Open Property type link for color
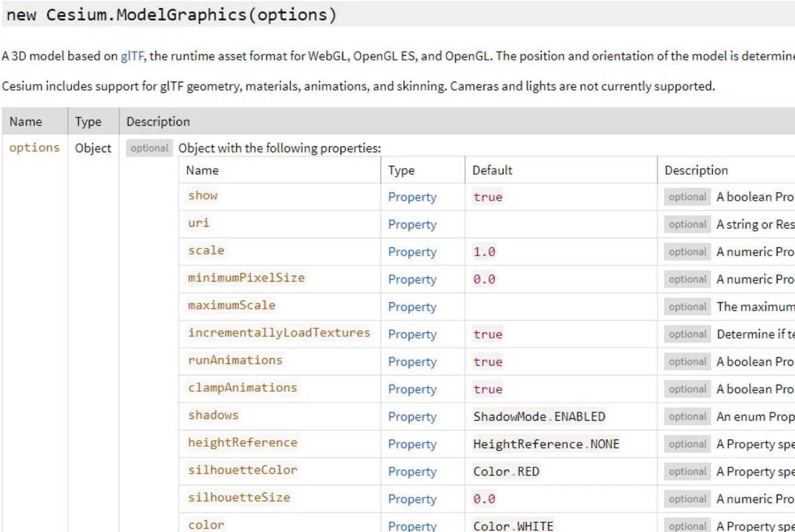This screenshot has height=532, width=795. click(412, 526)
